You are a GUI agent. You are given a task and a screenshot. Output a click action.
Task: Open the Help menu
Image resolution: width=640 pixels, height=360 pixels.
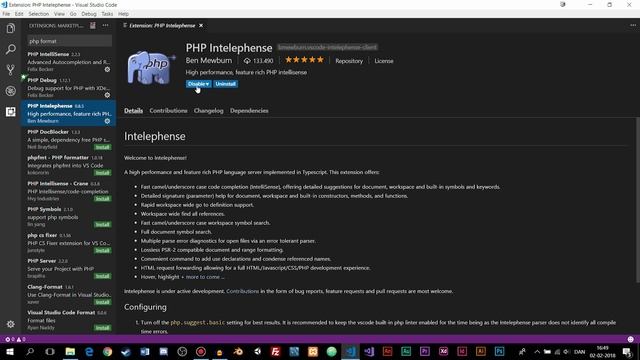tap(123, 14)
